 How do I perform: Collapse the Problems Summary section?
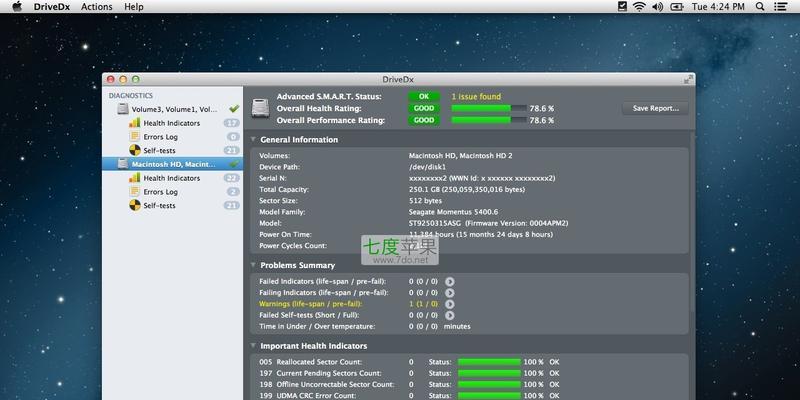(253, 265)
